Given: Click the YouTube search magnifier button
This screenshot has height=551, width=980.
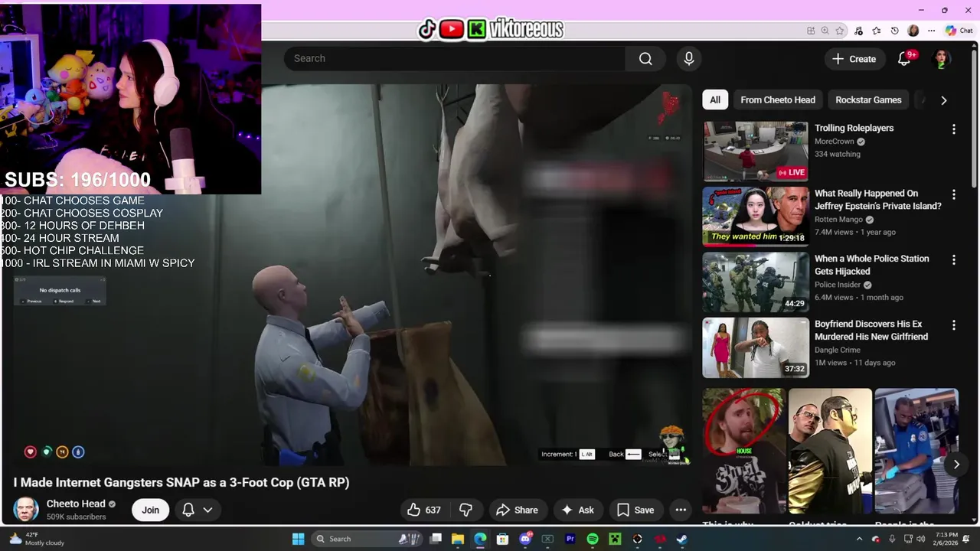Looking at the screenshot, I should tap(645, 59).
